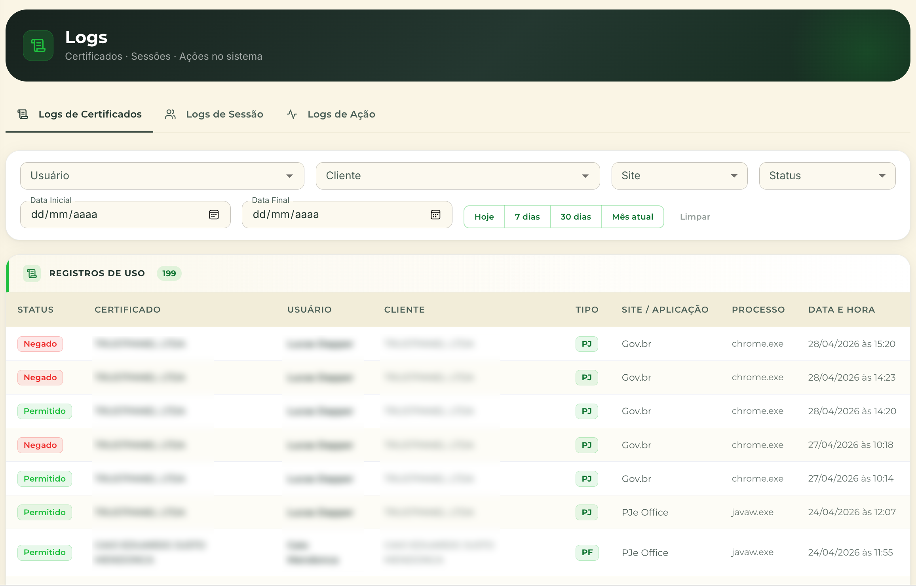Click Permitido badge in the 10:14 row
Screen dimensions: 916x588
pyautogui.click(x=45, y=479)
